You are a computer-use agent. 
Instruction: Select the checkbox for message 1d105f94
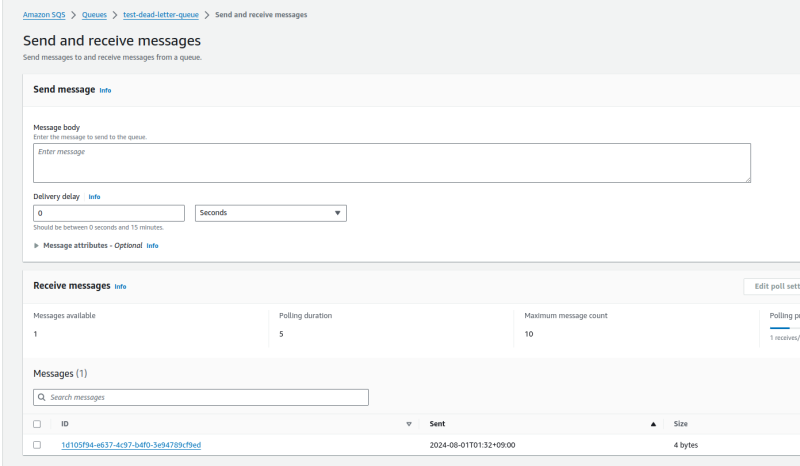tap(37, 445)
